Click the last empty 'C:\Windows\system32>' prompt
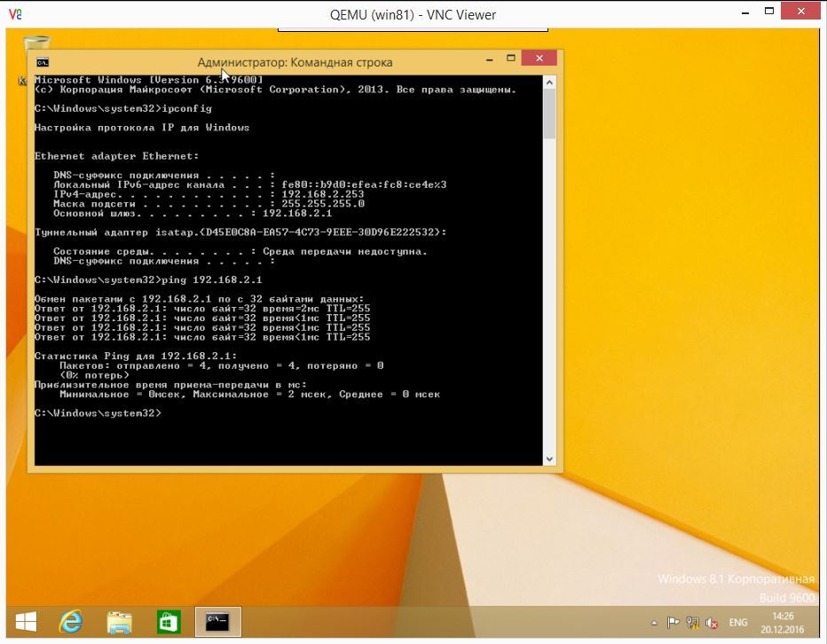This screenshot has width=827, height=644. click(98, 413)
